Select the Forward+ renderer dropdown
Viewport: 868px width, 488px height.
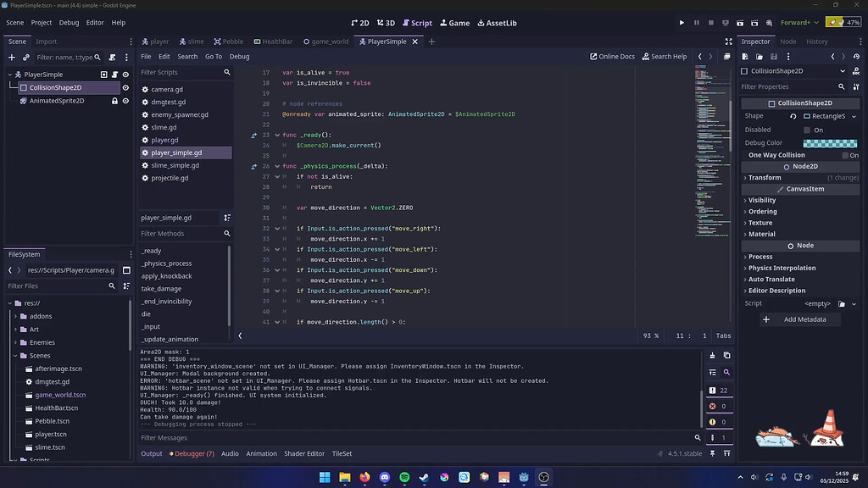coord(799,23)
